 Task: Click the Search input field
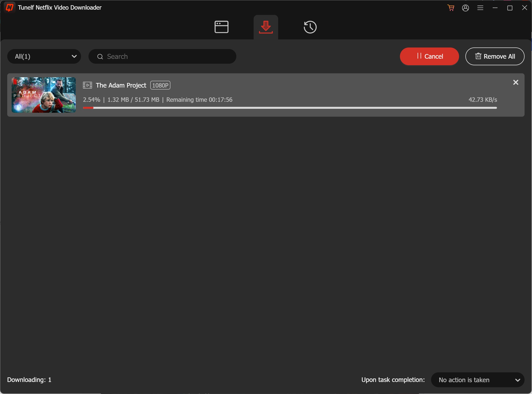click(x=162, y=56)
